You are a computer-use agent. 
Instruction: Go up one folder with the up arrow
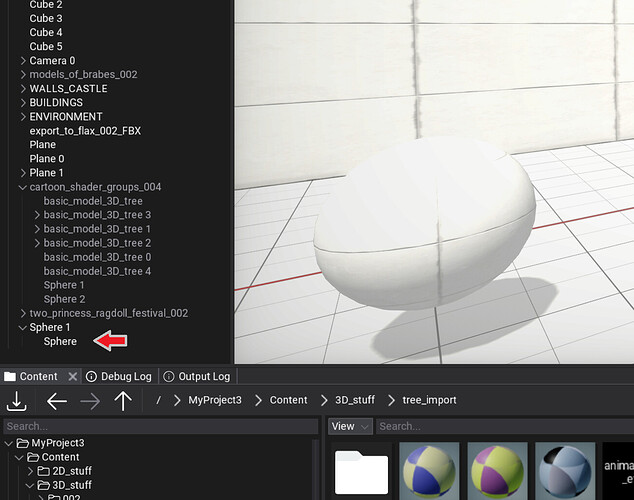123,401
